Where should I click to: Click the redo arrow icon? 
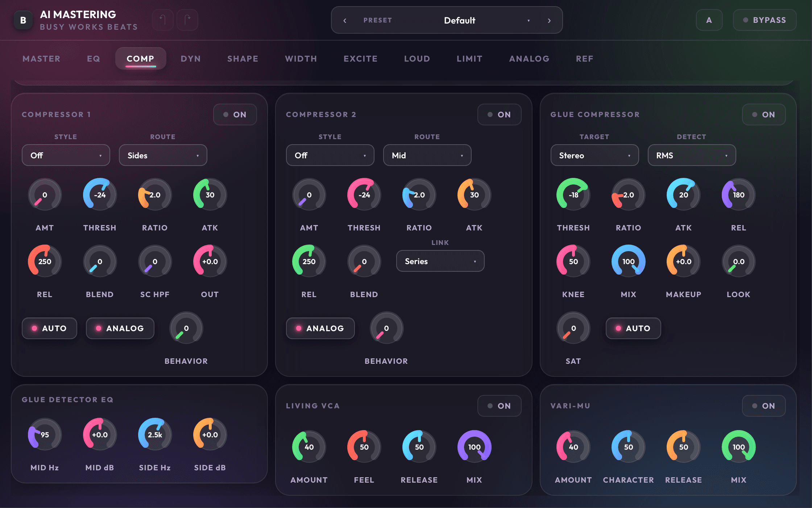[187, 20]
